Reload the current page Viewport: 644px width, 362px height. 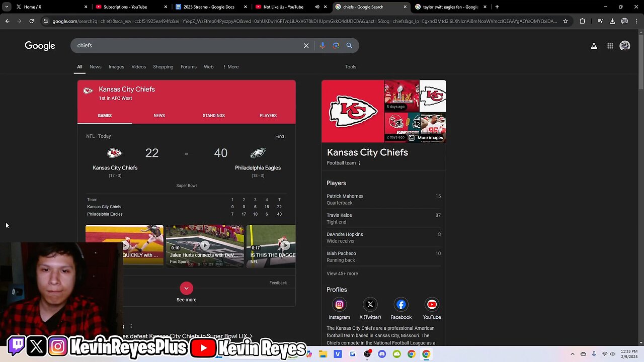tap(31, 21)
